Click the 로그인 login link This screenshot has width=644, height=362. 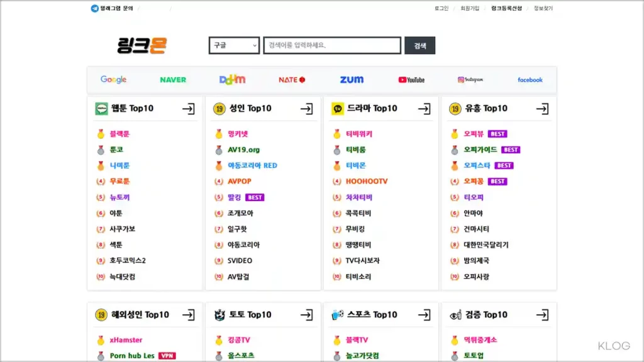click(x=441, y=8)
